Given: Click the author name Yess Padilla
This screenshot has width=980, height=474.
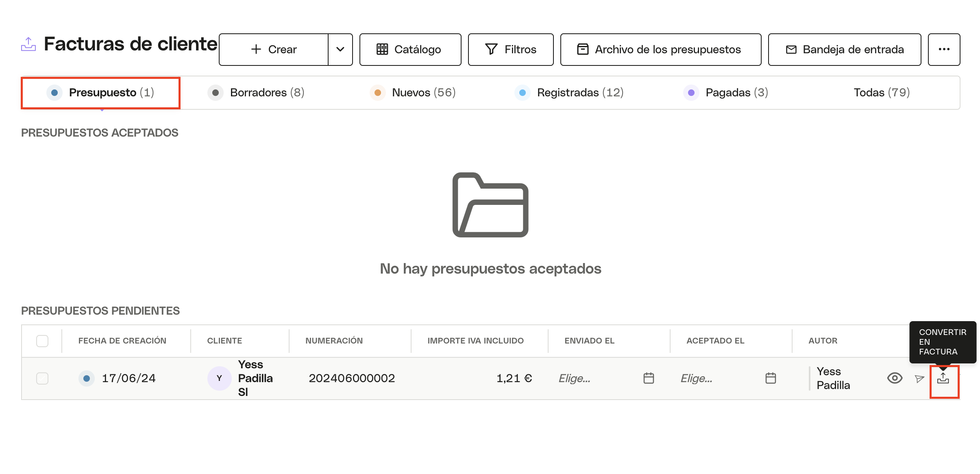Looking at the screenshot, I should pos(833,378).
